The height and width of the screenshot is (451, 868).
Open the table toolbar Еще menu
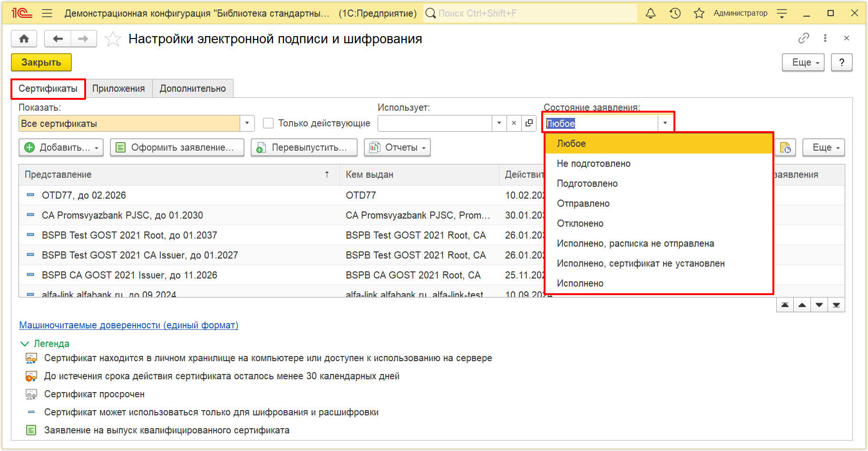pos(824,147)
